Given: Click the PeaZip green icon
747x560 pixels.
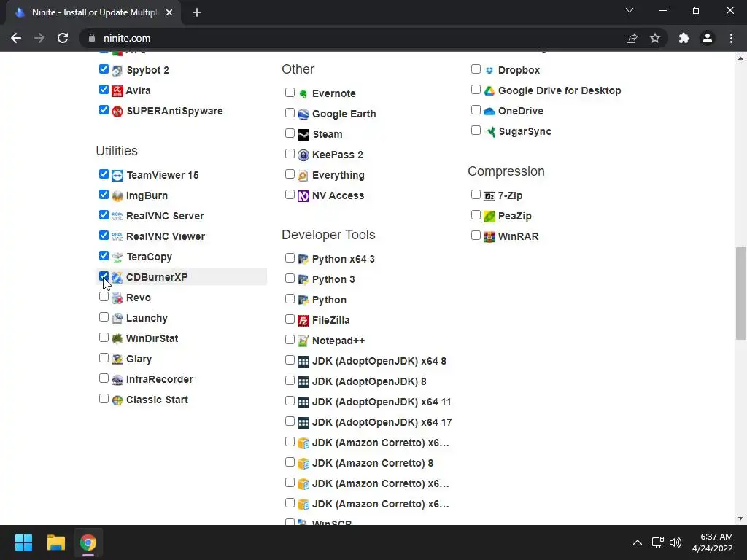Looking at the screenshot, I should pos(489,217).
